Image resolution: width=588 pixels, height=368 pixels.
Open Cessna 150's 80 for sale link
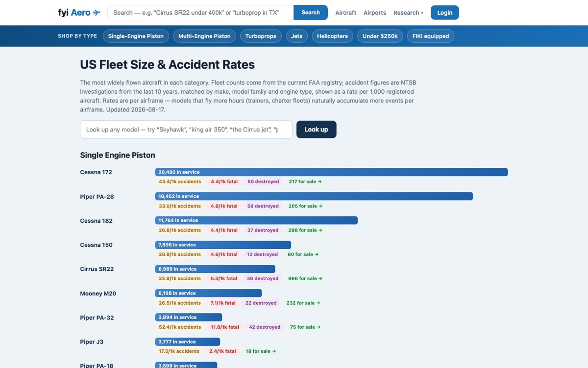coord(303,254)
